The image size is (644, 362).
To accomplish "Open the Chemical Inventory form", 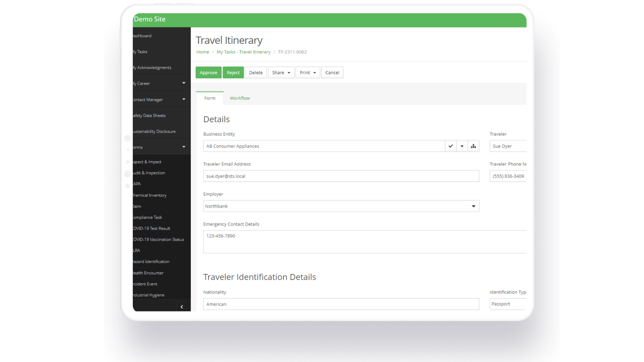I will click(150, 195).
